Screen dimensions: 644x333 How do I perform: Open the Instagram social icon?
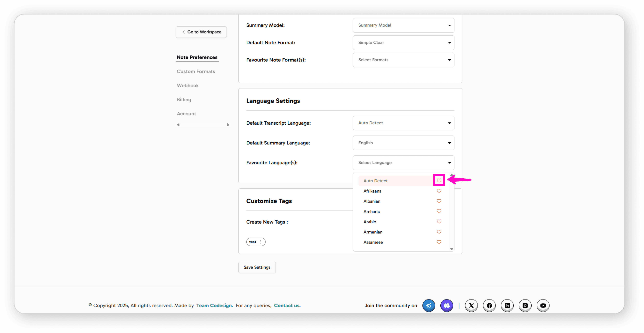(x=525, y=305)
